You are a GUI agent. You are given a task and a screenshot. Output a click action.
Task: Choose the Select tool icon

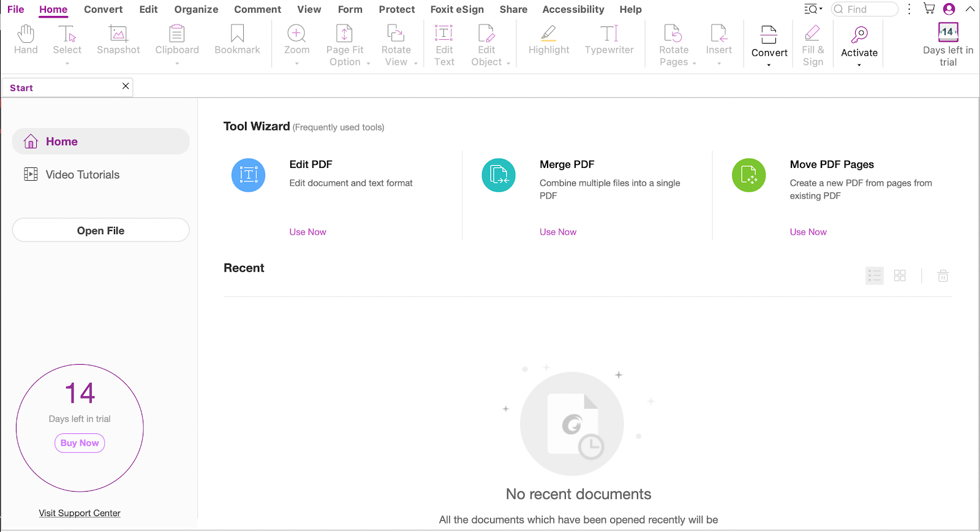click(67, 34)
